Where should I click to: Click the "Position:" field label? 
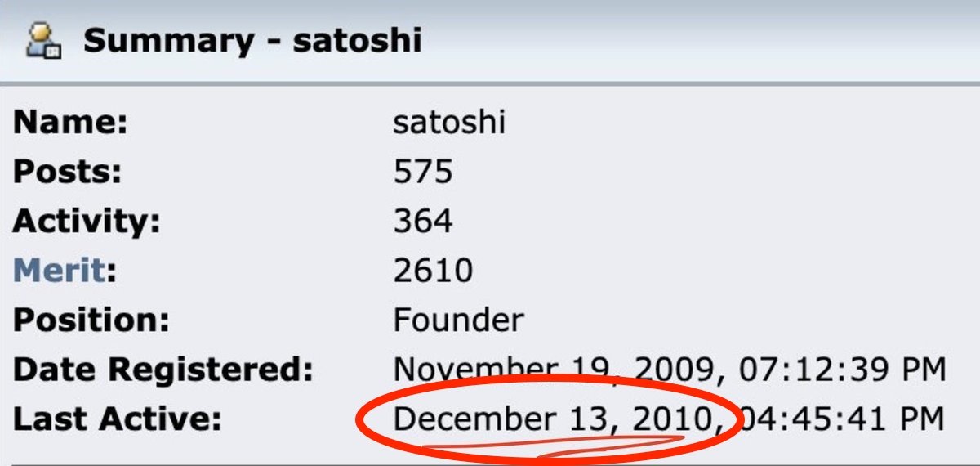pos(91,320)
